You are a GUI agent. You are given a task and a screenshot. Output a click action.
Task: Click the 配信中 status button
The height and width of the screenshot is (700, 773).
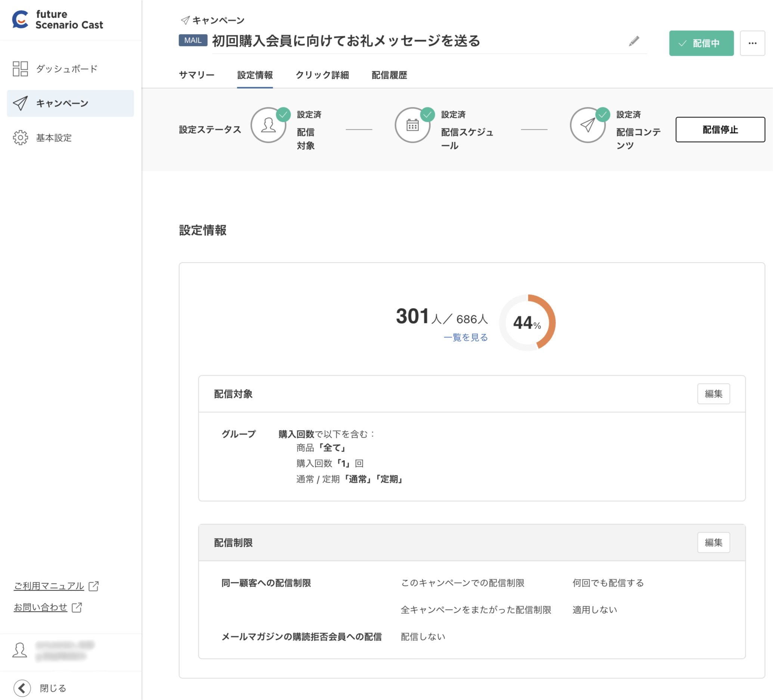point(701,43)
